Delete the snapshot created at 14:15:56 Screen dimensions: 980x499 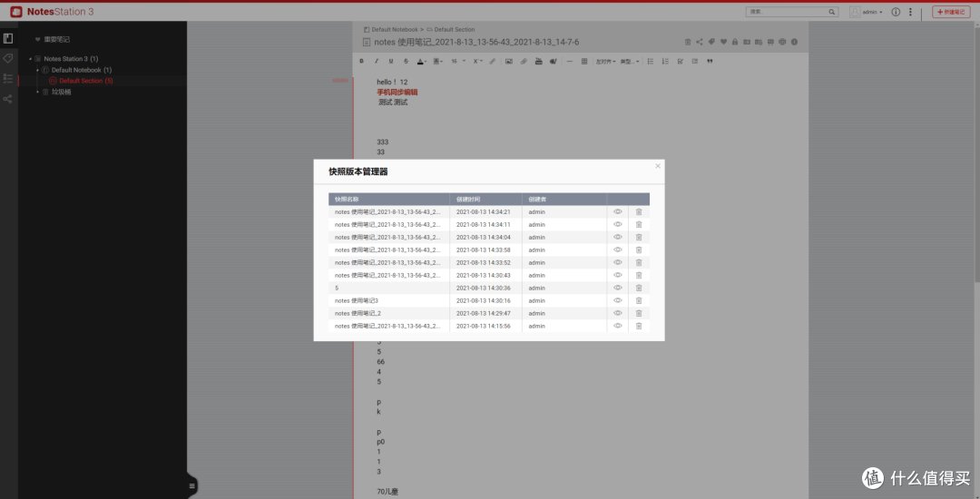coord(639,326)
